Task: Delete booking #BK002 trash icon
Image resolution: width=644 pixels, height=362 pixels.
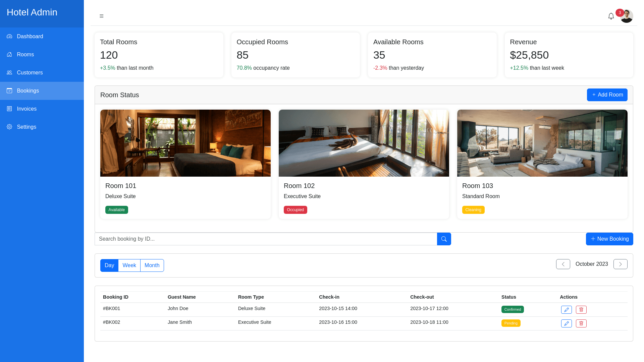Action: (581, 323)
